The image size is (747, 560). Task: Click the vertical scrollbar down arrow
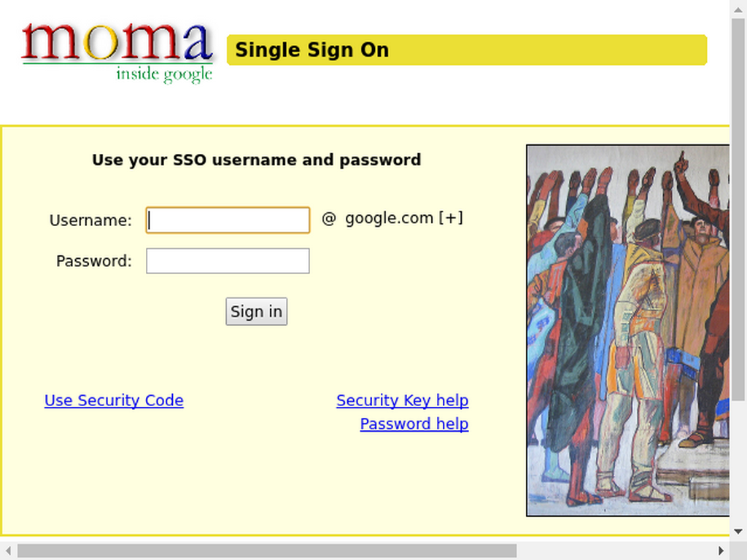[738, 531]
